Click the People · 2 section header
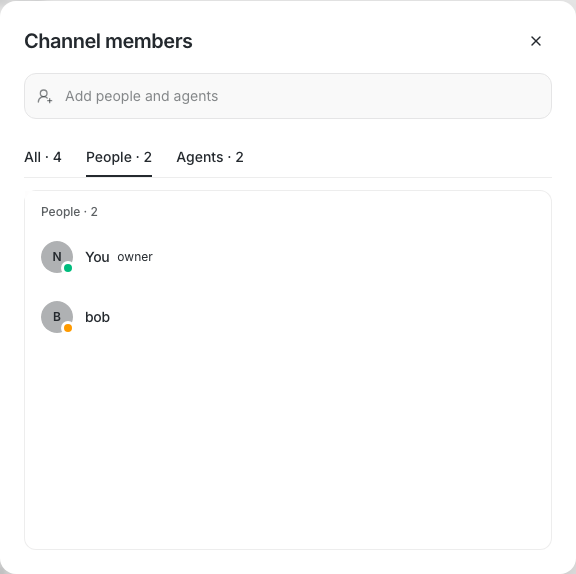This screenshot has height=574, width=576. coord(69,212)
